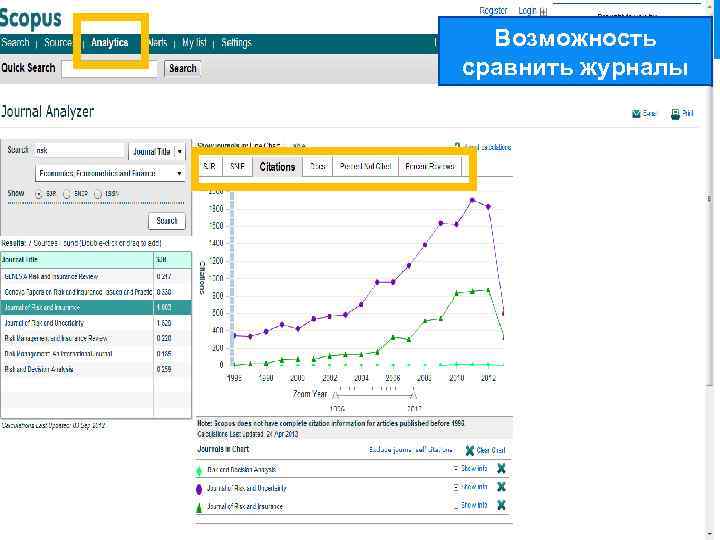The width and height of the screenshot is (720, 540).
Task: Click the purple circle legend marker
Action: [x=199, y=489]
